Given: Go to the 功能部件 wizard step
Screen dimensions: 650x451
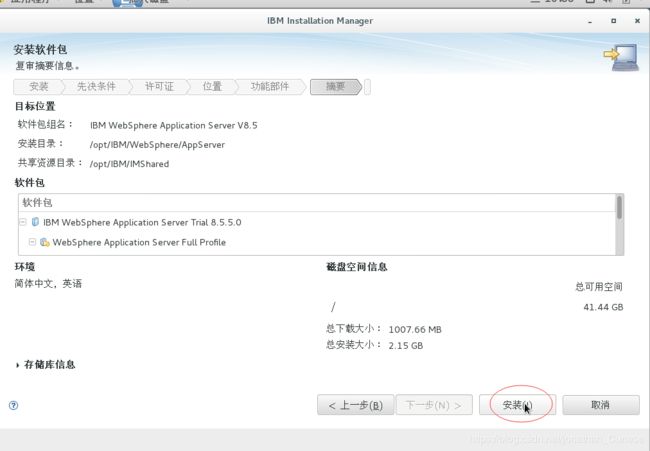Looking at the screenshot, I should (270, 87).
